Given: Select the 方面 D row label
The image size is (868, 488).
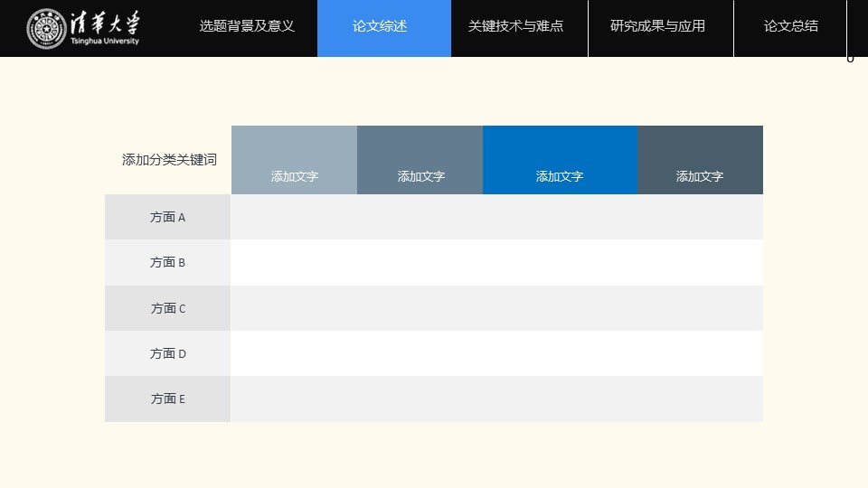Looking at the screenshot, I should click(167, 353).
